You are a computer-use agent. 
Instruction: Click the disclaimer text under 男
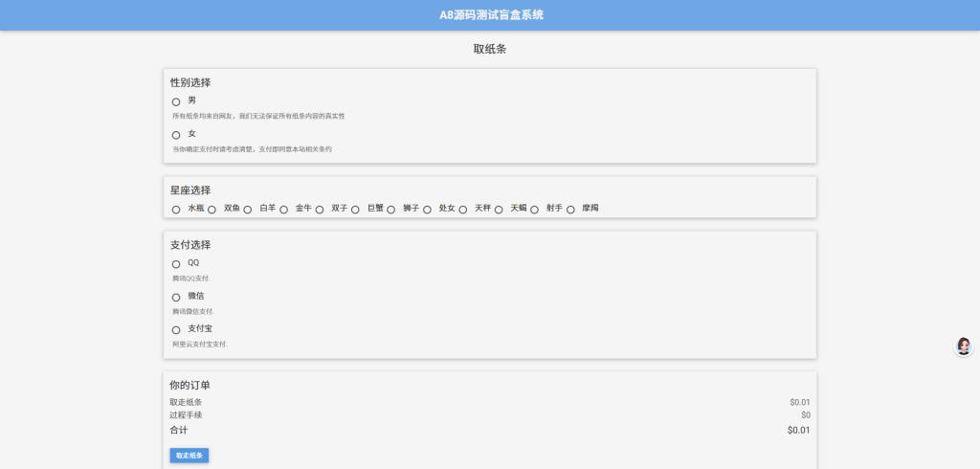[258, 117]
